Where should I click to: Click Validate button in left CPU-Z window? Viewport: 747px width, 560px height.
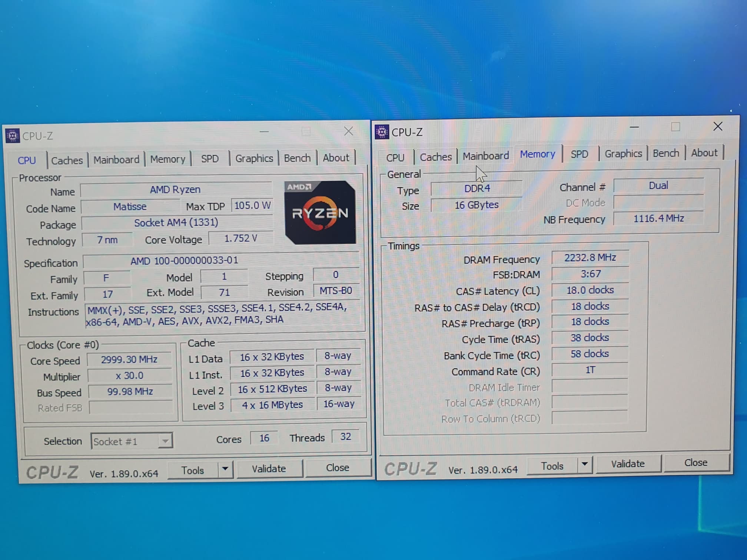[269, 469]
